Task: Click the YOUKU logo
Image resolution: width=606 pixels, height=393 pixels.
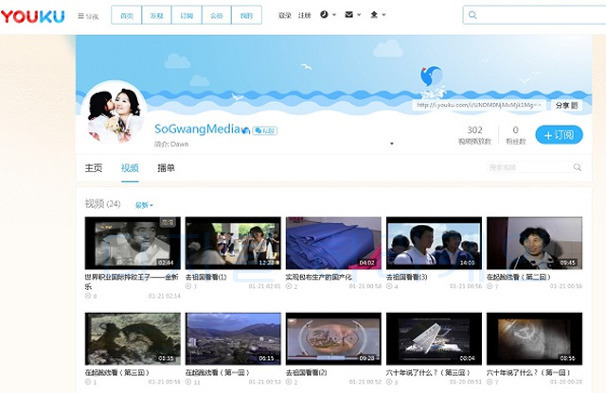Action: (x=32, y=16)
